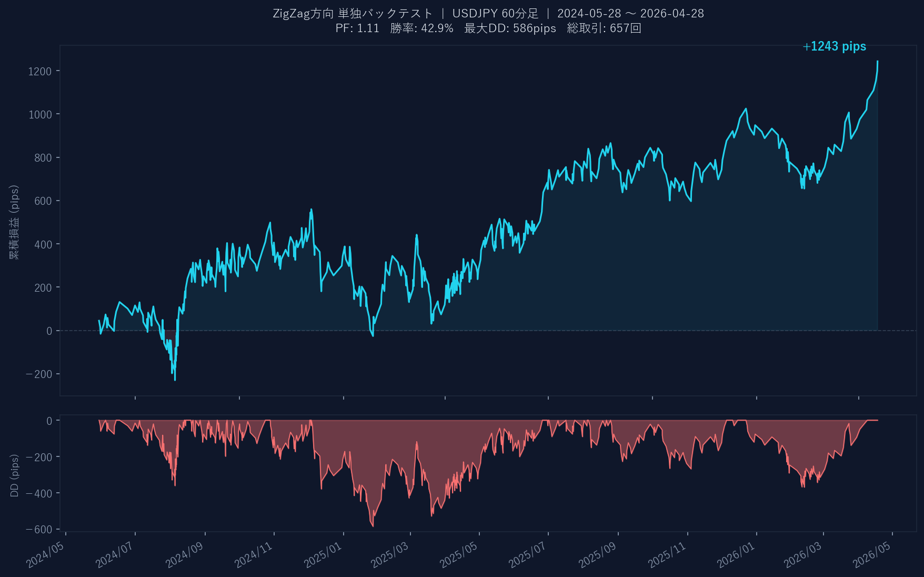The width and height of the screenshot is (924, 577).
Task: Click the 2025/09 date tick label
Action: point(597,554)
